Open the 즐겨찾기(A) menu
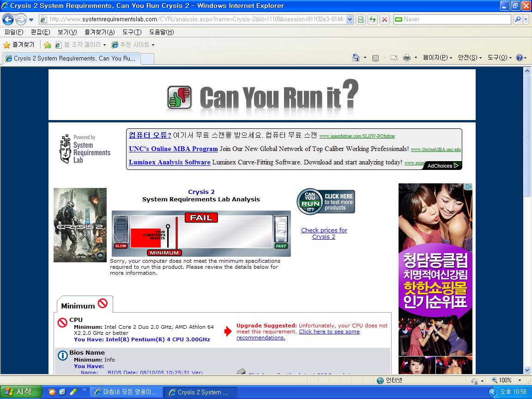Screen dimensions: 532x399 99,32
